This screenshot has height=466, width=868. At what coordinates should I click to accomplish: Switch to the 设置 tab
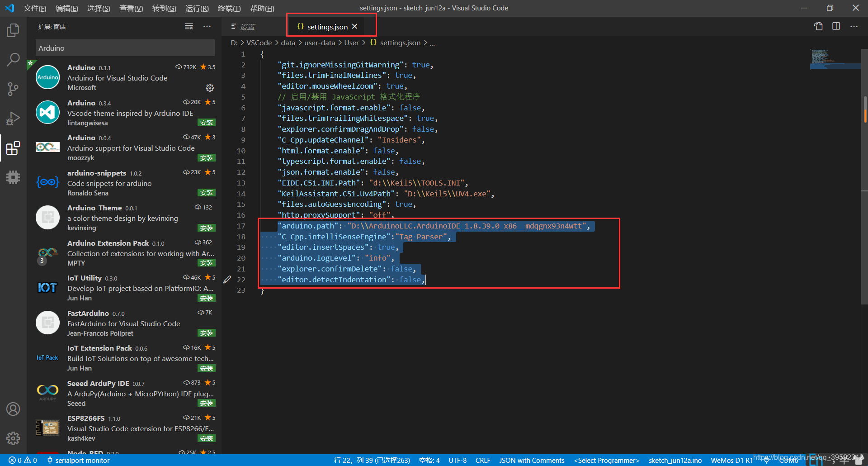click(248, 26)
